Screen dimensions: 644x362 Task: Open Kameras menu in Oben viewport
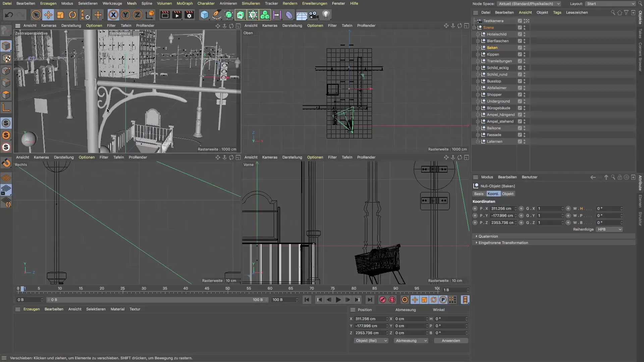tap(270, 25)
